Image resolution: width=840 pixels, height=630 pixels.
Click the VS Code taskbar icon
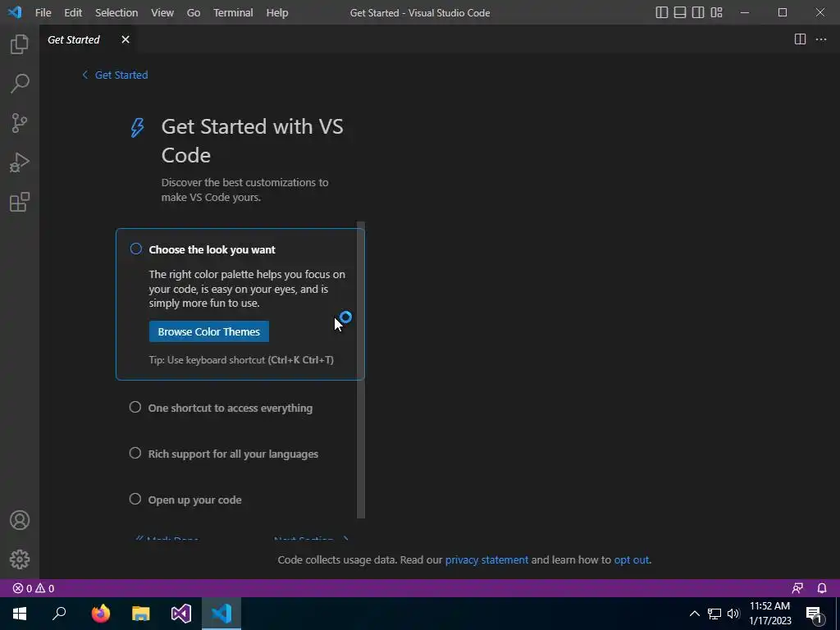[221, 614]
